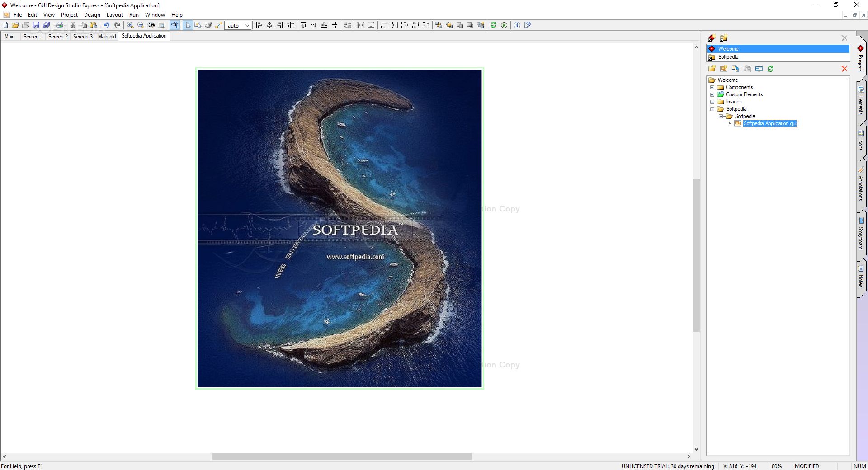Click the Save All icon

(x=47, y=25)
